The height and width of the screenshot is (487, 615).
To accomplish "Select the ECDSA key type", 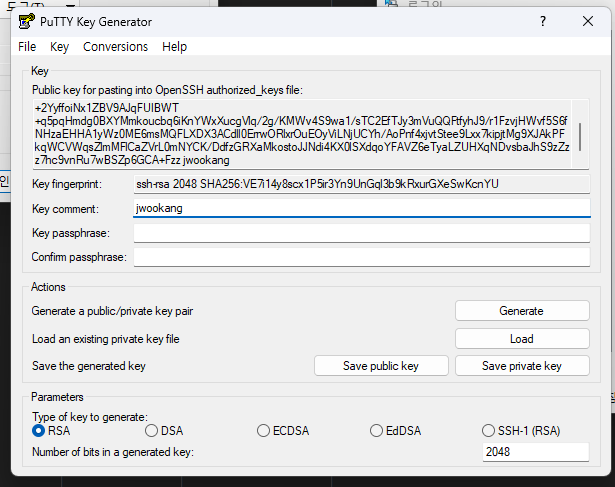I will coord(283,431).
